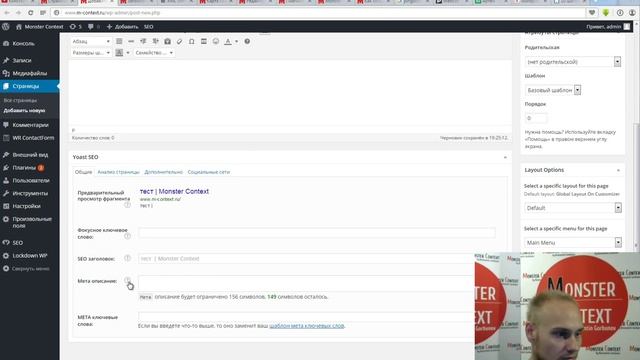The height and width of the screenshot is (360, 640).
Task: Open Инструменты in the admin sidebar
Action: 29,193
